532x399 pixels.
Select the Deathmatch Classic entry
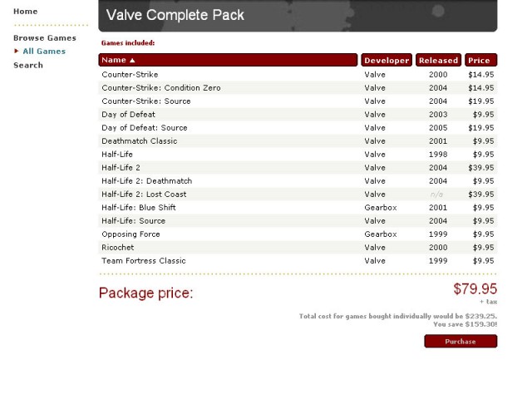[x=140, y=140]
